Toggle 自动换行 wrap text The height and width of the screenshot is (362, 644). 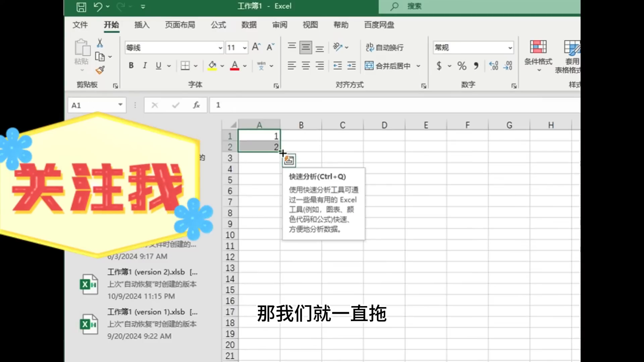tap(384, 48)
